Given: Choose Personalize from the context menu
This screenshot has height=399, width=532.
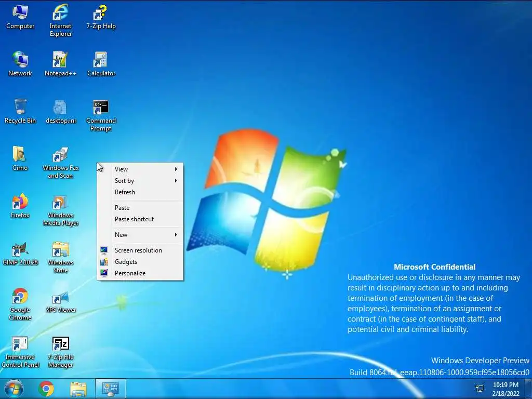Looking at the screenshot, I should pos(140,273).
